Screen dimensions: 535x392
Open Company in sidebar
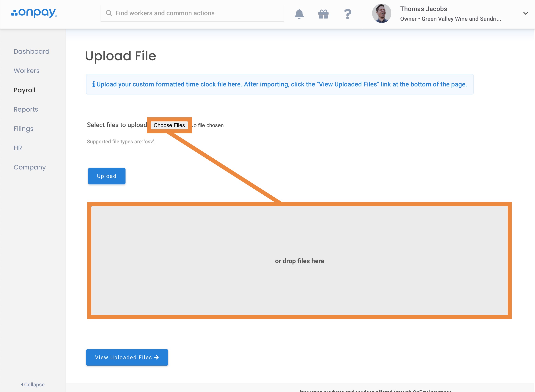pyautogui.click(x=30, y=167)
